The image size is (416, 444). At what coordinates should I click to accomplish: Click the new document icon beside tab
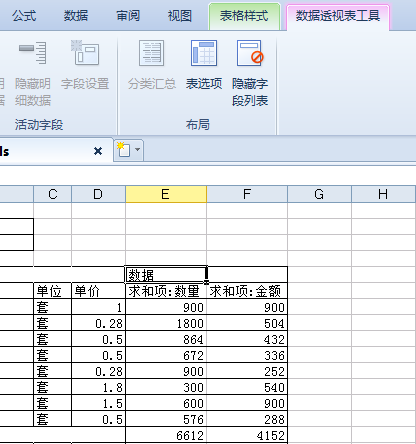click(x=124, y=150)
